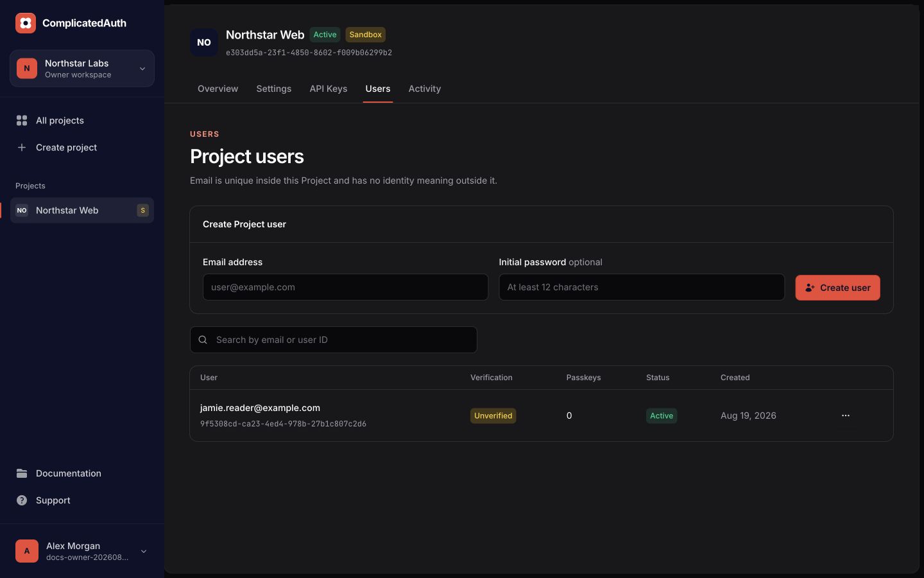The height and width of the screenshot is (578, 924).
Task: Focus the Initial password input field
Action: [642, 287]
